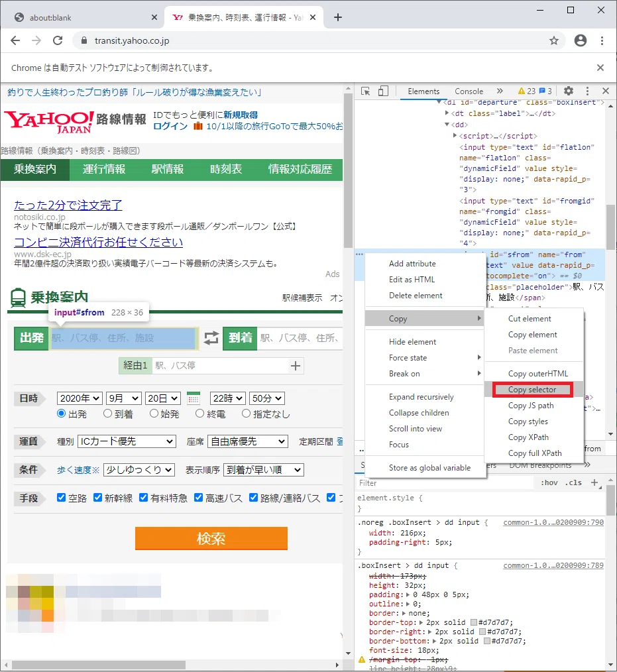Open the ICカード優先 fare type dropdown

pos(127,441)
